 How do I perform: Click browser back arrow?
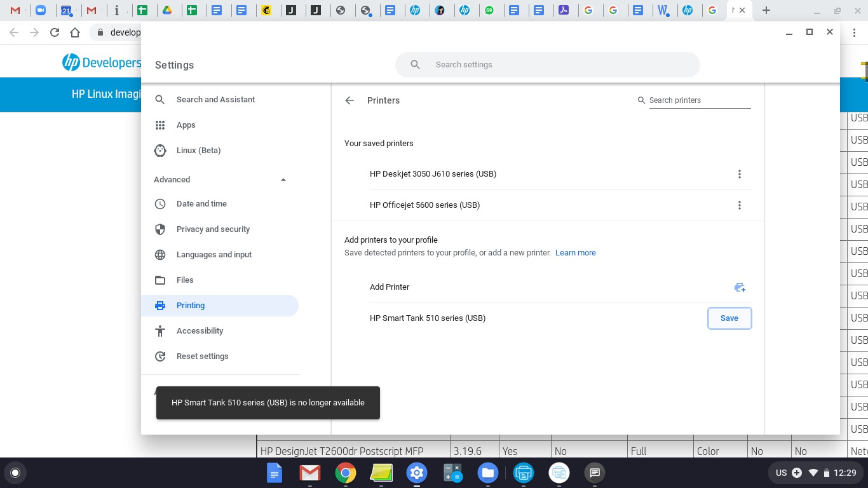click(14, 32)
